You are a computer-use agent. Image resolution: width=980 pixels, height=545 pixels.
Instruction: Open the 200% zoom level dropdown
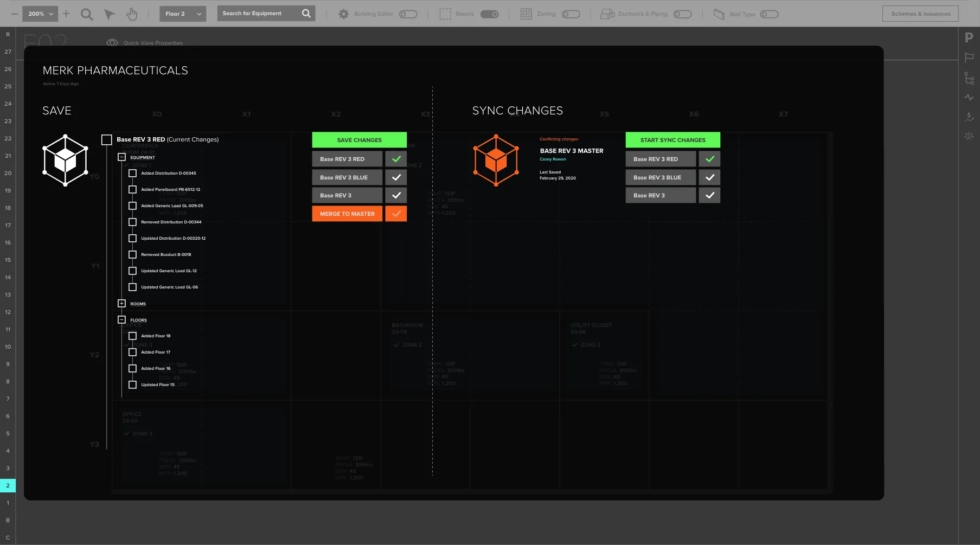coord(40,14)
